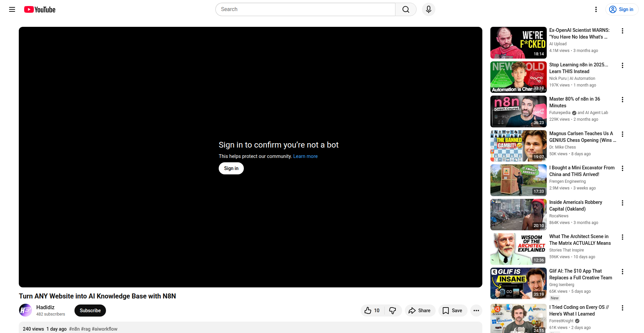Open title Stop Learning n8n in 2025
644x333 pixels.
(x=579, y=68)
